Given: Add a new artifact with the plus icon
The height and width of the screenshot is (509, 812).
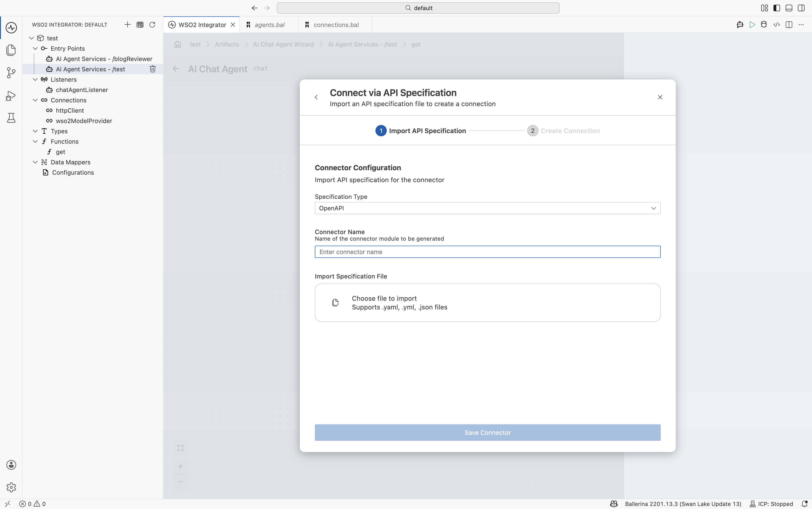Looking at the screenshot, I should click(127, 25).
